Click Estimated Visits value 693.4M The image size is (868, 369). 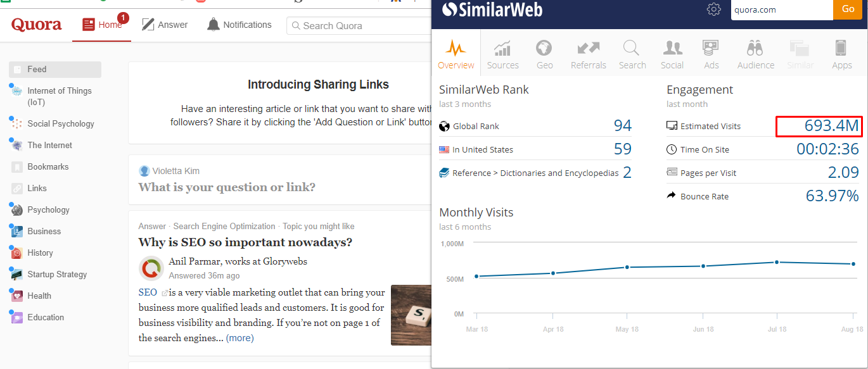point(832,126)
